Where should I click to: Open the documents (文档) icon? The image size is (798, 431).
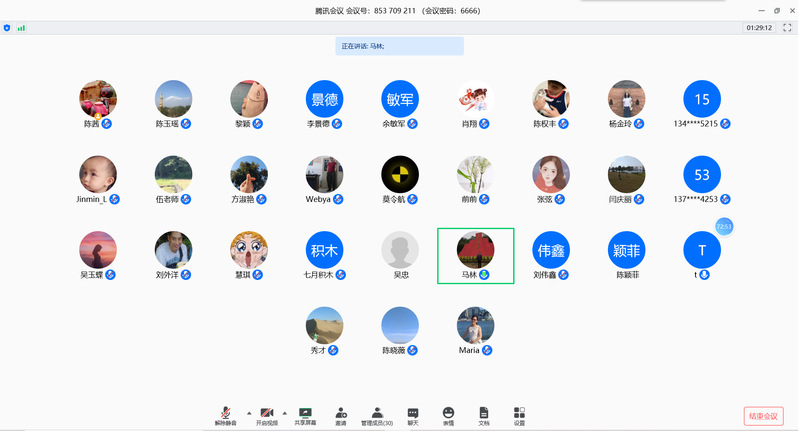tap(484, 413)
